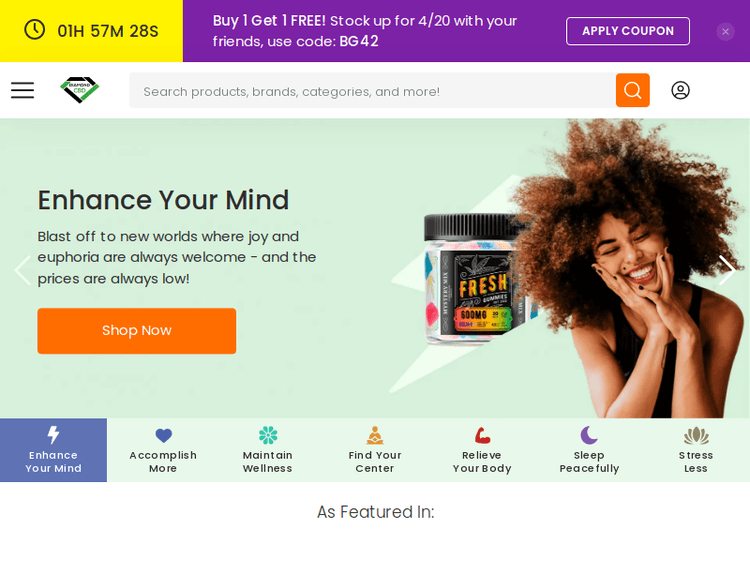Open the hamburger navigation menu
Image resolution: width=750 pixels, height=563 pixels.
[x=22, y=90]
